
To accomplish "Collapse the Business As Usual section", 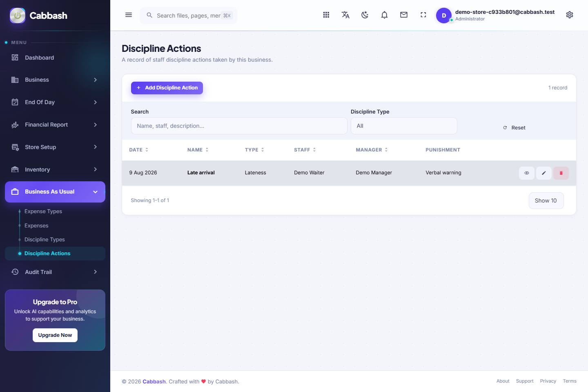I will click(55, 192).
